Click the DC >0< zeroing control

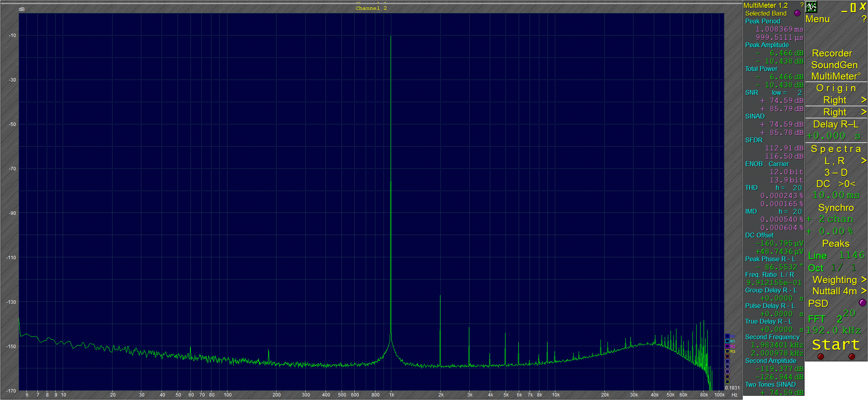pos(836,184)
